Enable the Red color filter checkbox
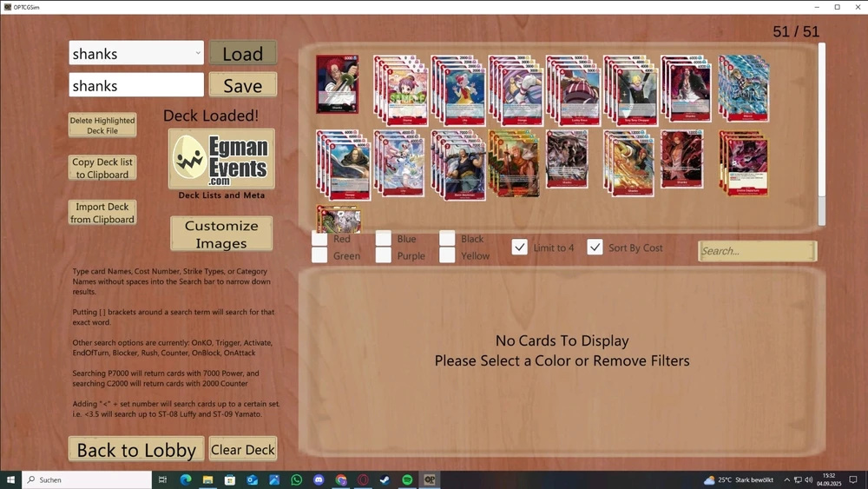Image resolution: width=868 pixels, height=489 pixels. click(319, 239)
